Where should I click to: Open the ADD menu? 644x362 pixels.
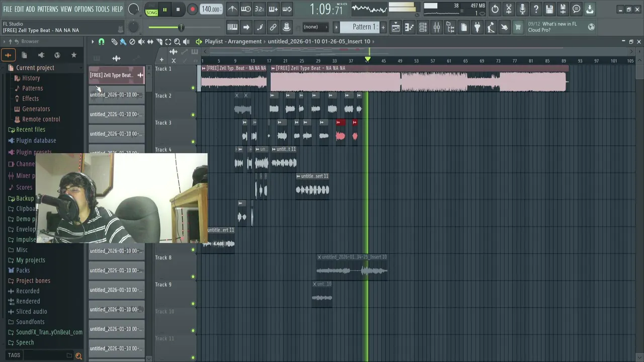[31, 9]
